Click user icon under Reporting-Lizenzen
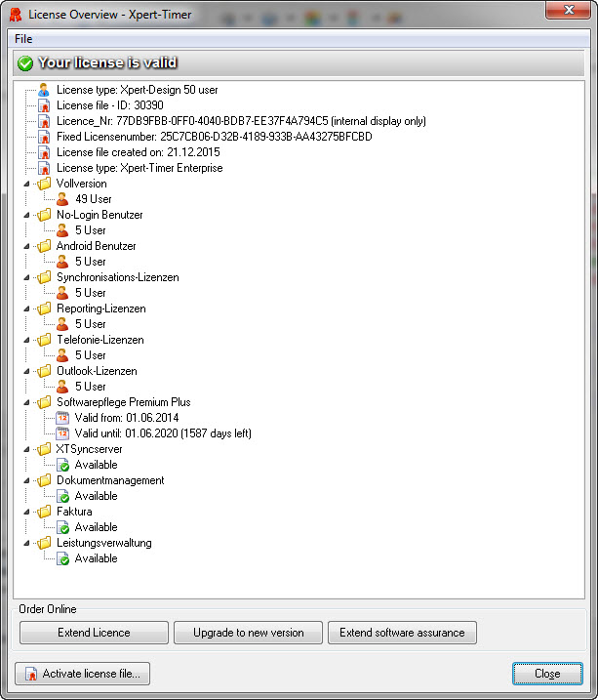598x700 pixels. [62, 324]
